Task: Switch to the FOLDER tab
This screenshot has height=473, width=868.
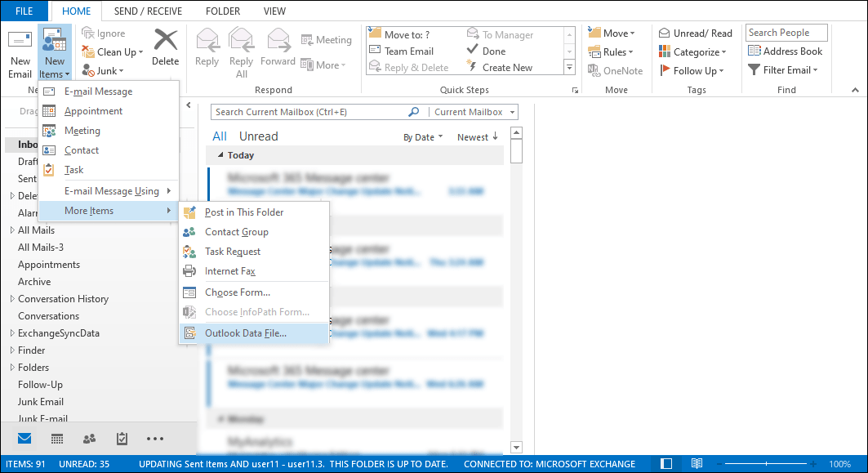Action: [223, 11]
